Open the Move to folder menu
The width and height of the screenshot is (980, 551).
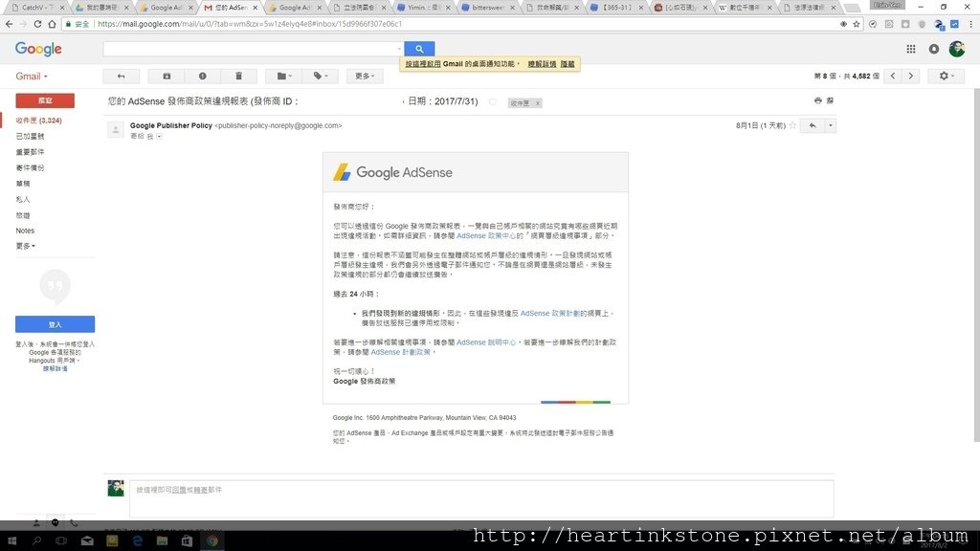point(284,77)
